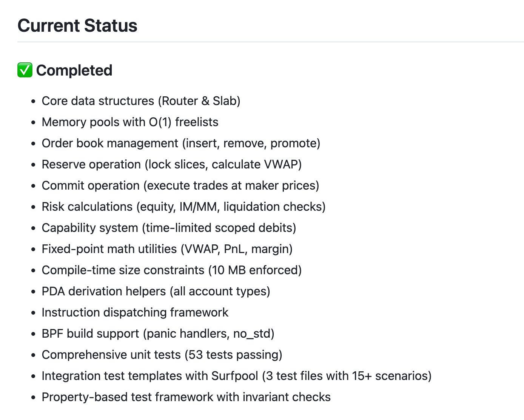
Task: Click the green checkmark emoji icon
Action: pyautogui.click(x=25, y=70)
